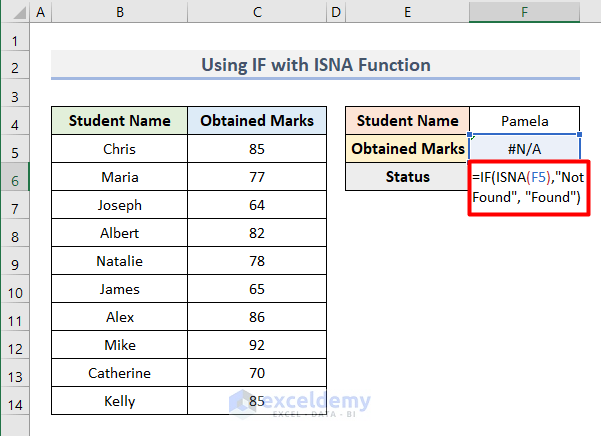Viewport: 601px width, 436px height.
Task: Click the #N/A error cell
Action: [525, 149]
